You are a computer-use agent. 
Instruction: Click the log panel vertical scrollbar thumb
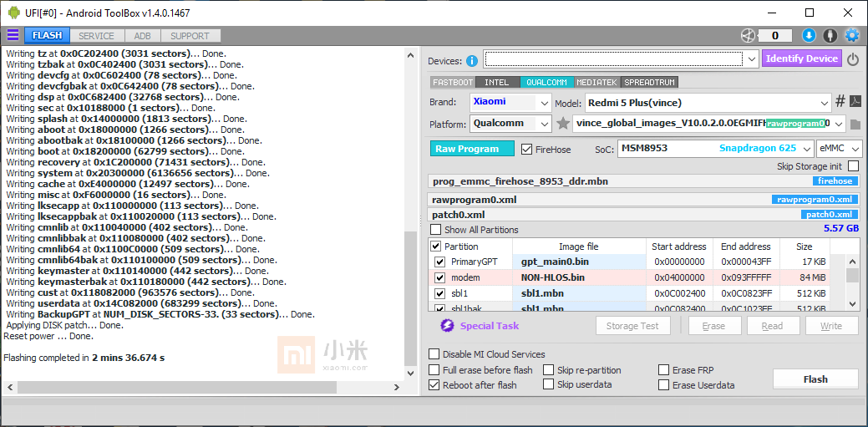click(x=409, y=297)
